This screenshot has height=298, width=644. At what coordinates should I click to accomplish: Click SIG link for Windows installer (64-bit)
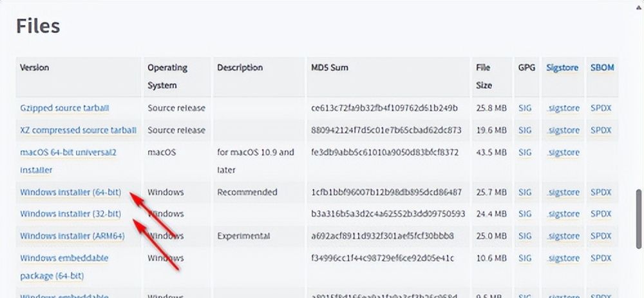point(525,192)
